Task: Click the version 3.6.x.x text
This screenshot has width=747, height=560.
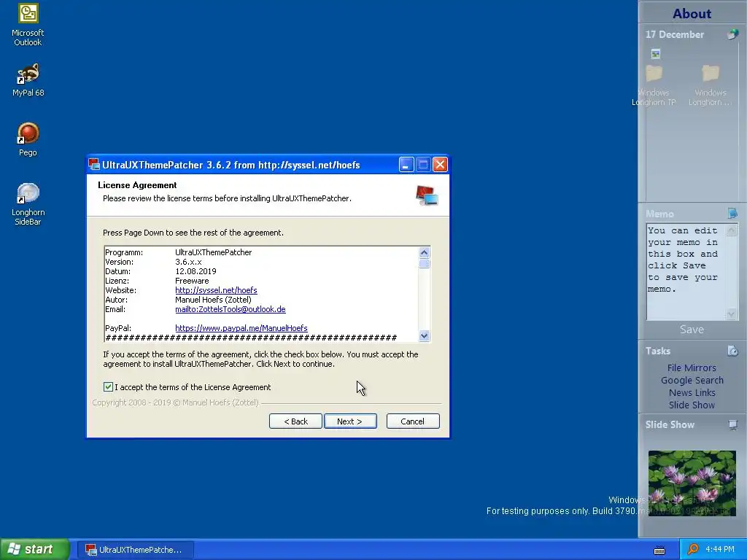Action: tap(188, 262)
